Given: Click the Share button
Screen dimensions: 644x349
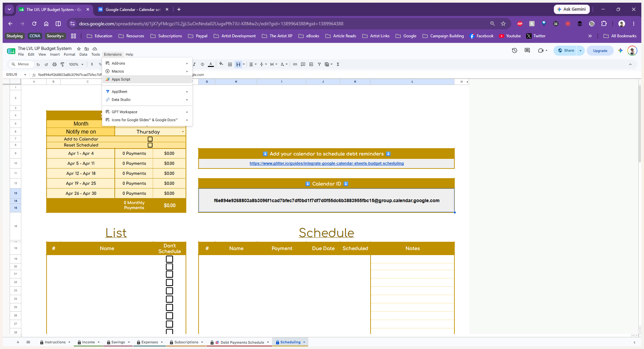Looking at the screenshot, I should point(565,51).
